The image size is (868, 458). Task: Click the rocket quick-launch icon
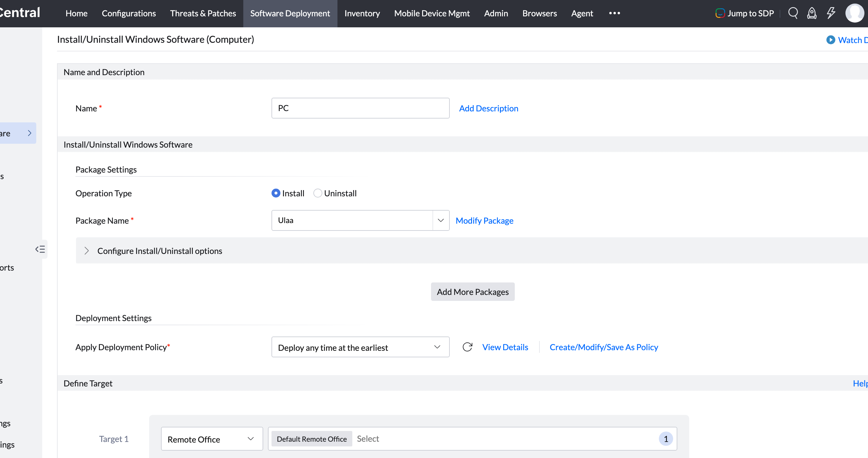tap(812, 13)
